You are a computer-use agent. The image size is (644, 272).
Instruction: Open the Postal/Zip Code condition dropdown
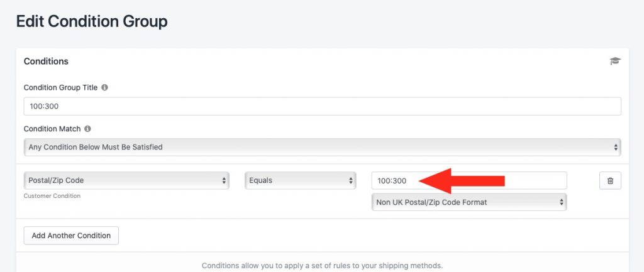(126, 180)
